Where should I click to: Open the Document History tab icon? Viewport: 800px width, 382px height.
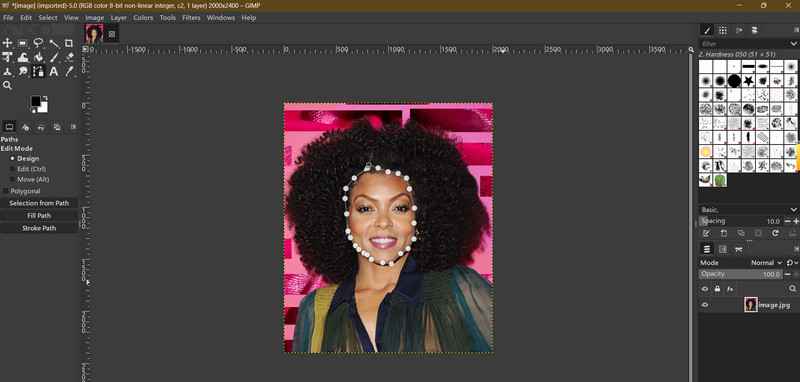(x=754, y=30)
